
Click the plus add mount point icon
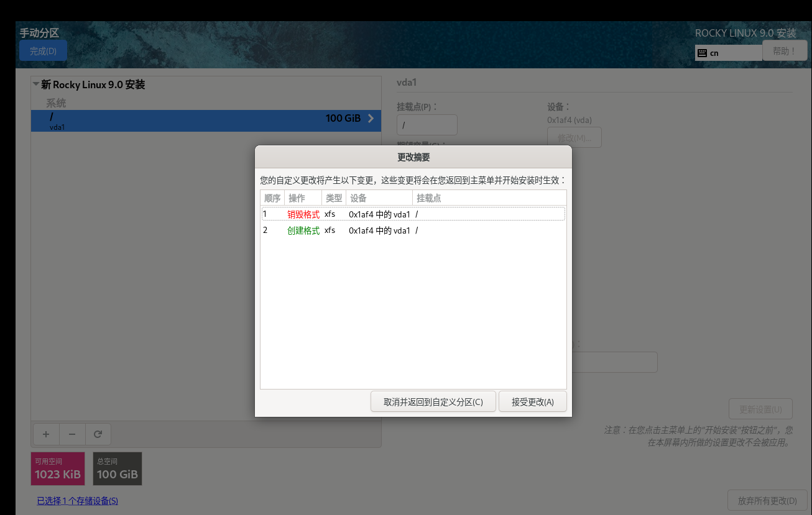(45, 434)
